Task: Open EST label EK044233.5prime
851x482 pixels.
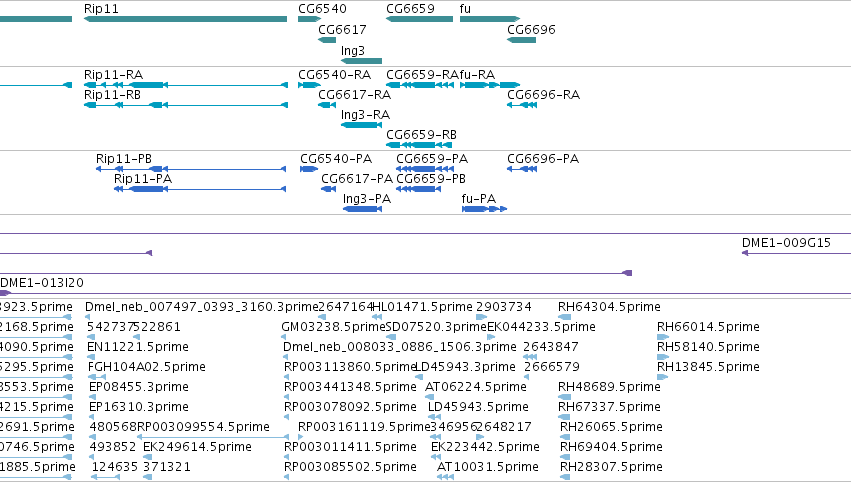Action: 541,327
